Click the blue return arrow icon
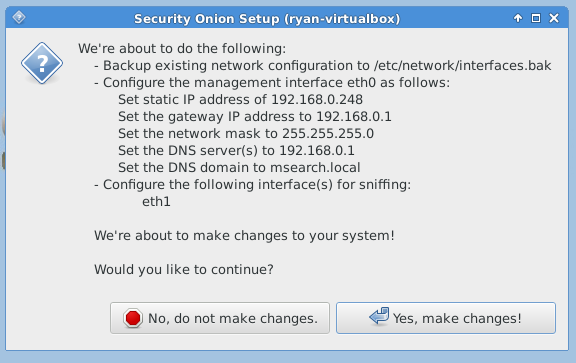 tap(379, 316)
